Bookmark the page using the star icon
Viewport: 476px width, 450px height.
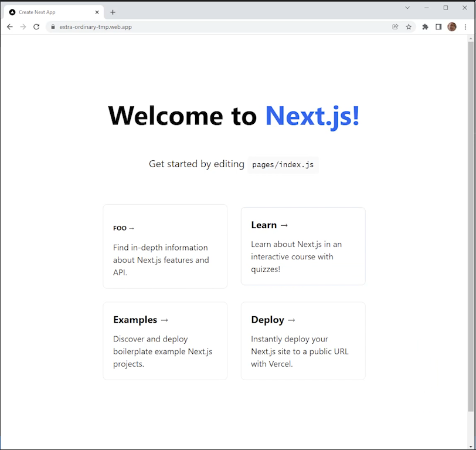tap(409, 26)
